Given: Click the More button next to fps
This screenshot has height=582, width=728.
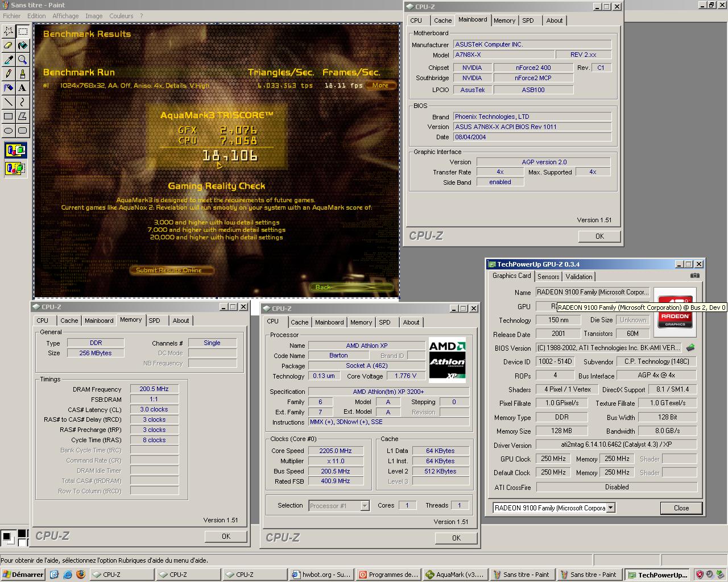Looking at the screenshot, I should 381,86.
